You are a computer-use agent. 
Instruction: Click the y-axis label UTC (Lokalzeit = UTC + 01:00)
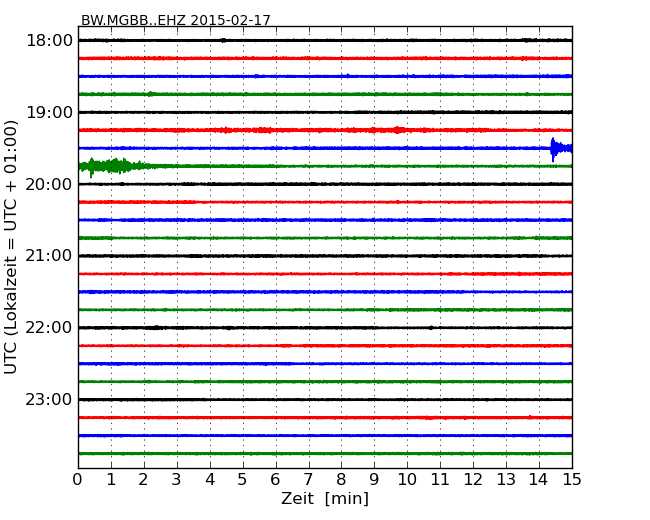pyautogui.click(x=10, y=247)
